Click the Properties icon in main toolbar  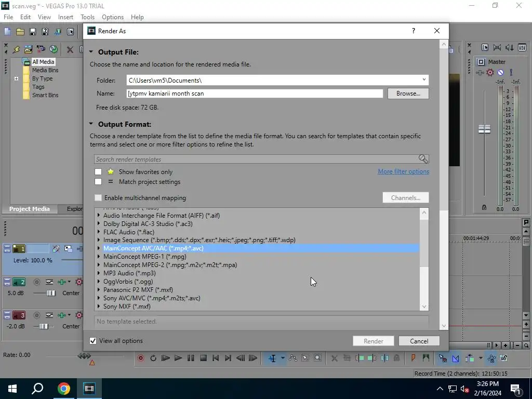(70, 32)
